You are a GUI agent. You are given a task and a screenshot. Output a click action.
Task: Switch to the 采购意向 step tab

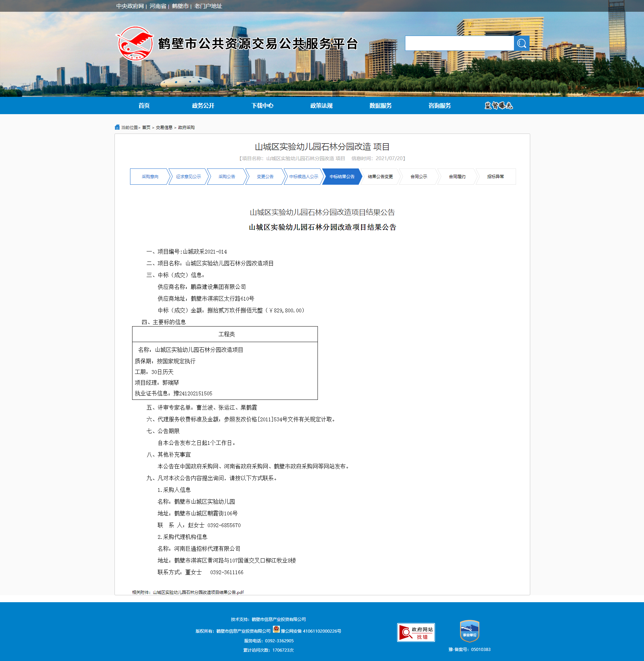click(x=150, y=177)
